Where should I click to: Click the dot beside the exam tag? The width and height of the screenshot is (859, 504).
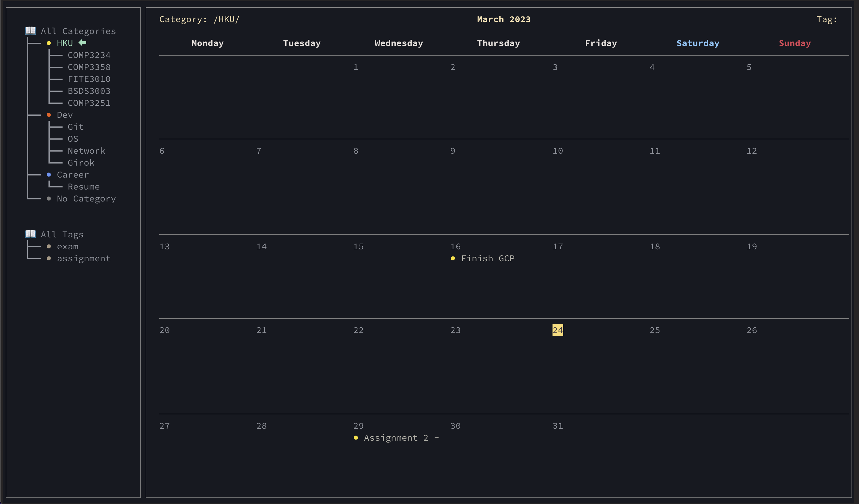49,246
